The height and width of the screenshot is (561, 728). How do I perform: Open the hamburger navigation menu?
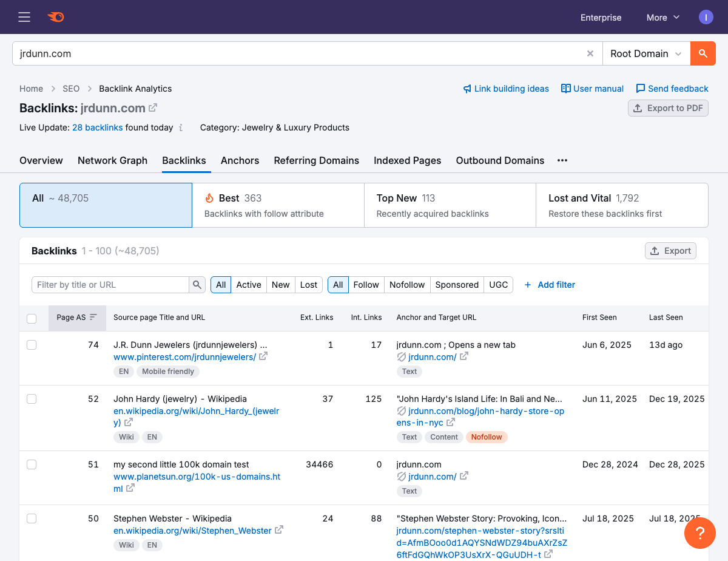pos(24,17)
